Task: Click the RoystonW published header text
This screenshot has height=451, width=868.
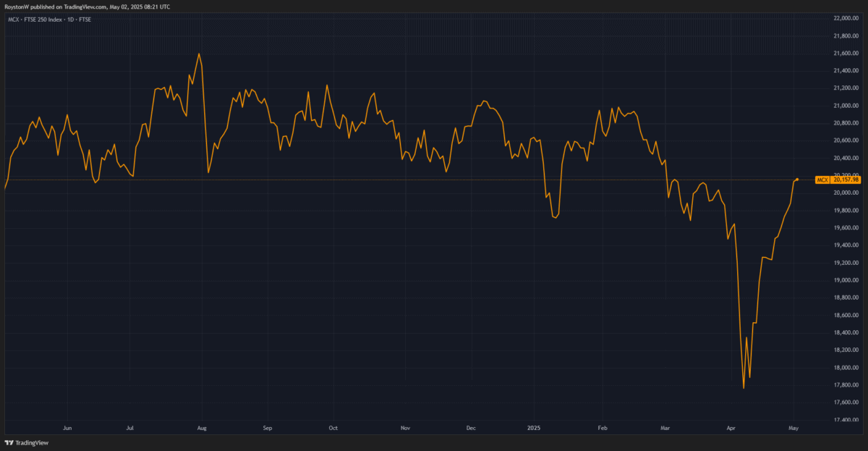Action: click(87, 5)
